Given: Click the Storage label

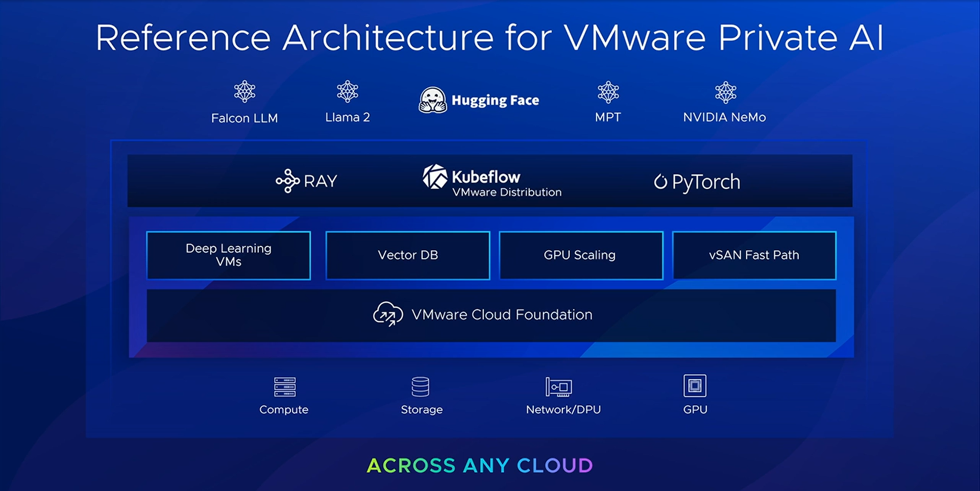Looking at the screenshot, I should point(422,410).
